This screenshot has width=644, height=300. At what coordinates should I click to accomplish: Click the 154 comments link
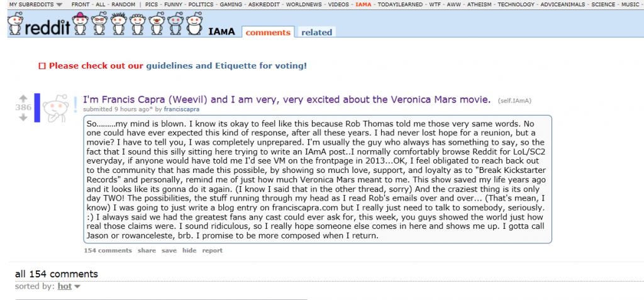(108, 250)
